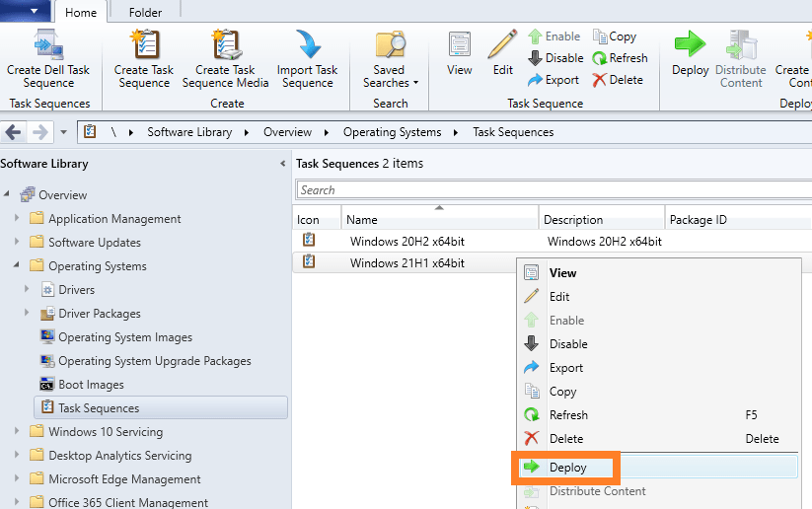Select Operating System Images node
The height and width of the screenshot is (509, 812).
pos(124,337)
